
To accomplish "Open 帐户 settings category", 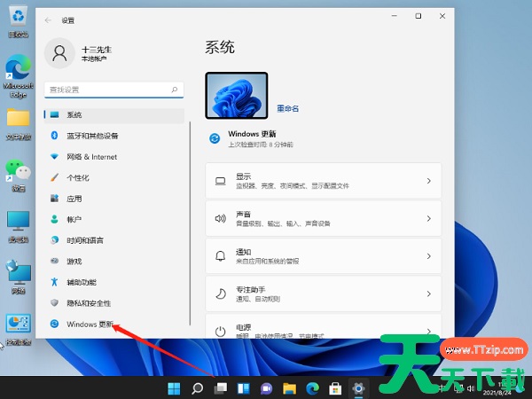I will click(114, 220).
